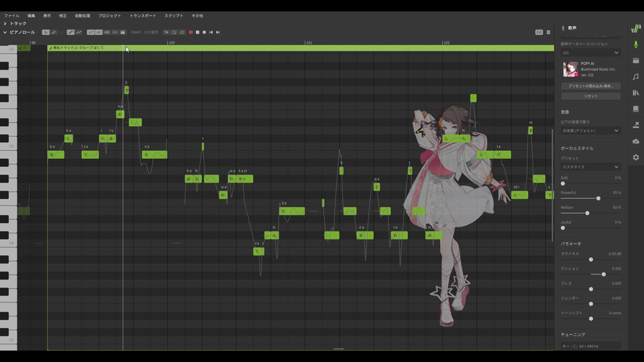Viewport: 644px width, 362px height.
Task: Jump to the previous position
Action: point(211,32)
